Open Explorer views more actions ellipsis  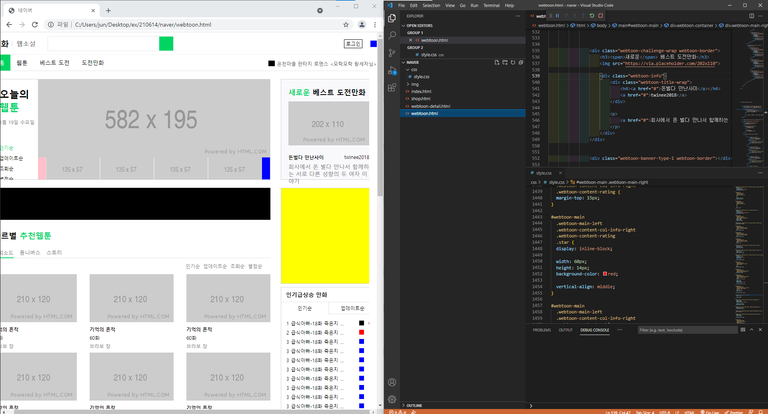(x=518, y=16)
